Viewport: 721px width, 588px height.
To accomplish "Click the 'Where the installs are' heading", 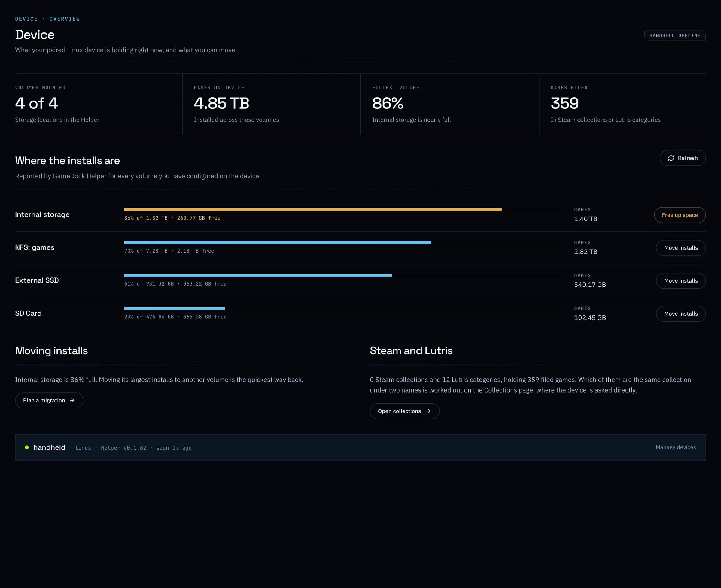I will 67,161.
